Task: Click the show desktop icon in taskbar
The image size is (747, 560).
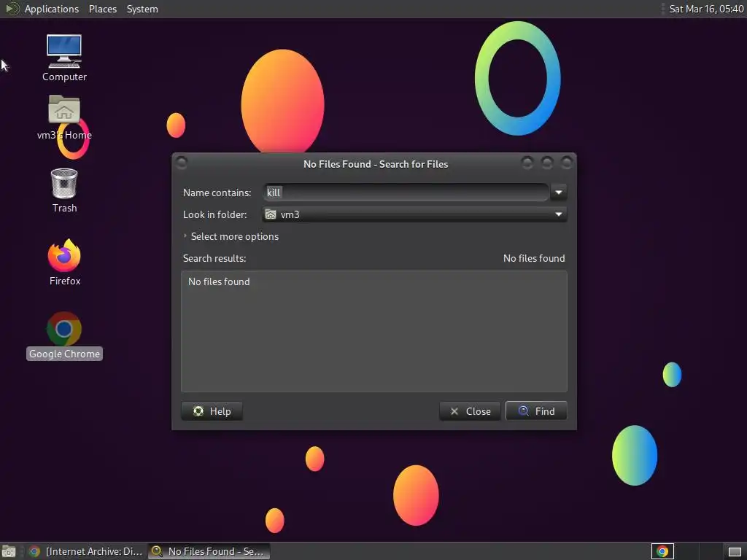Action: (x=9, y=551)
